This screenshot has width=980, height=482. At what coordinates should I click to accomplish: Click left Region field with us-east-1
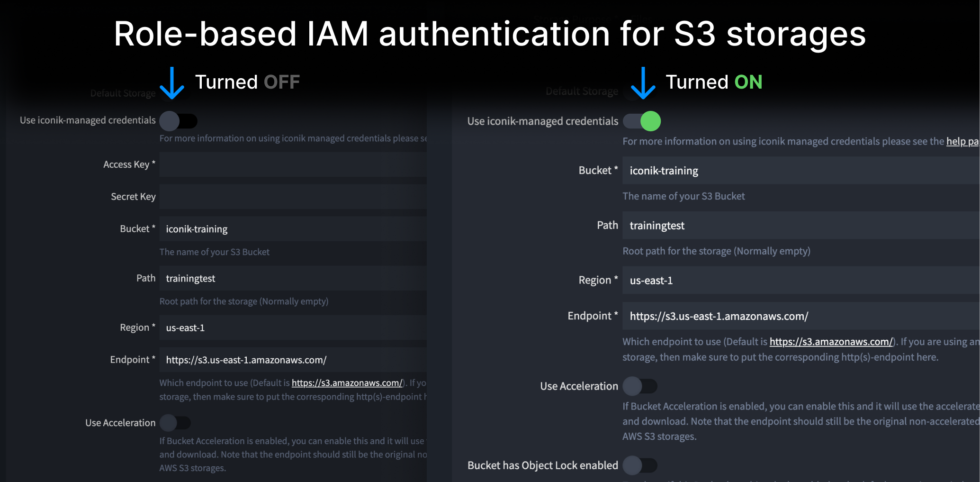point(293,327)
